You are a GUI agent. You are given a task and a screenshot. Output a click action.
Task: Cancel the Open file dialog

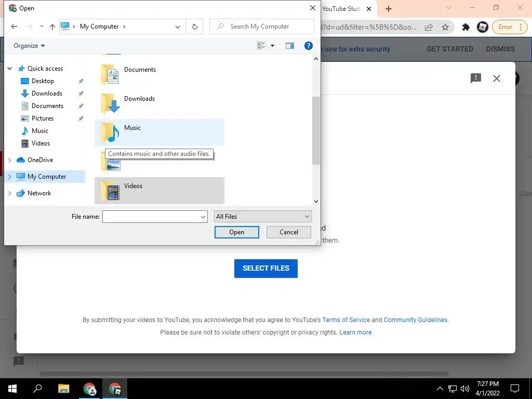point(289,232)
